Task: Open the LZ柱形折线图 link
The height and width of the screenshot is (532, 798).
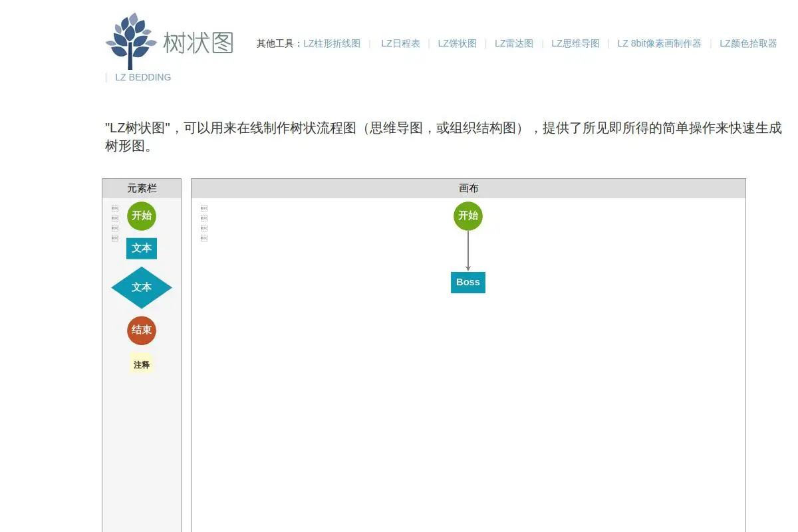Action: click(332, 43)
